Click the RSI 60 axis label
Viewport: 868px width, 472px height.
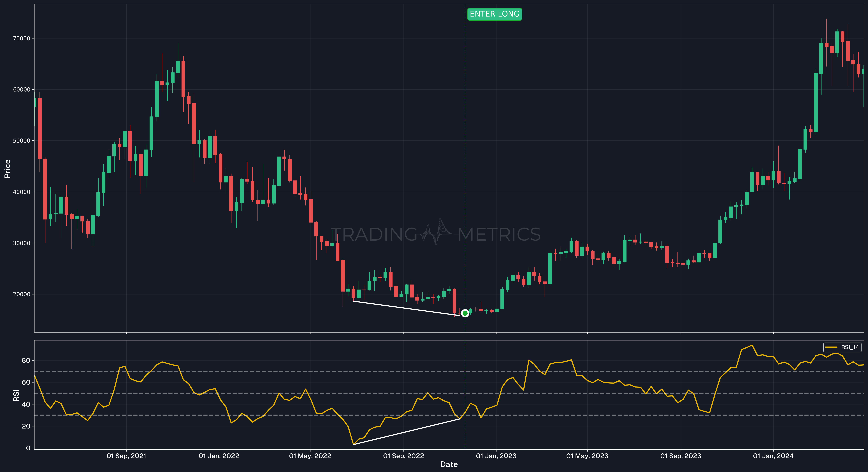26,382
